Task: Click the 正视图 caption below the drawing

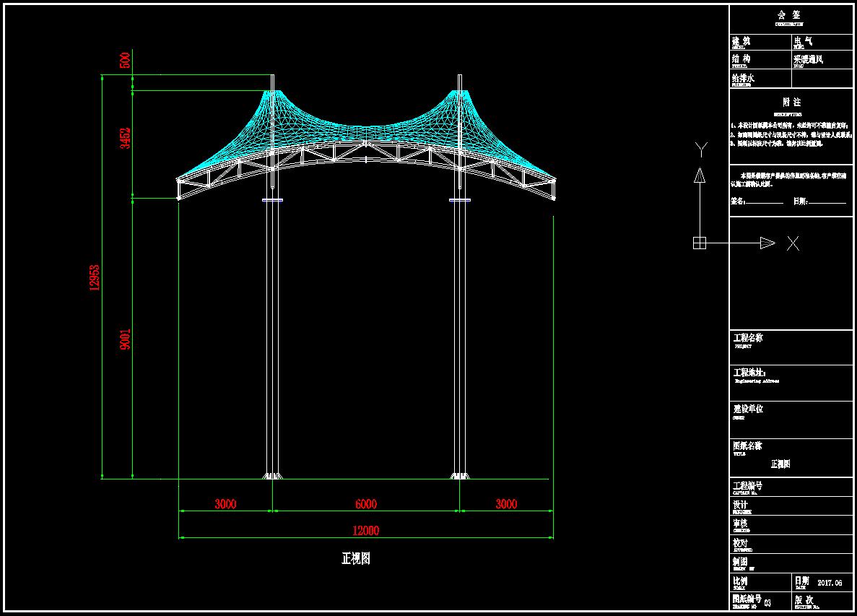Action: (356, 558)
